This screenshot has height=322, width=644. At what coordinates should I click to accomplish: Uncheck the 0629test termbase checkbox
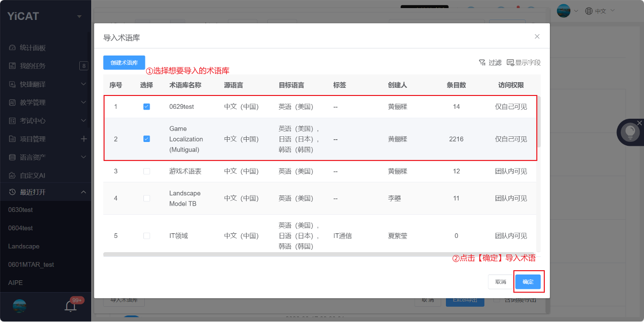(x=147, y=107)
